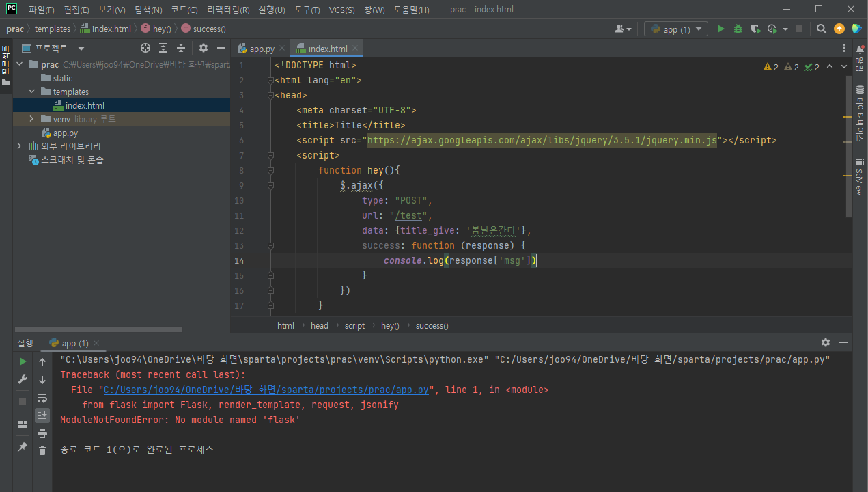The image size is (868, 492).
Task: Run with coverage using the shield icon
Action: tap(755, 29)
